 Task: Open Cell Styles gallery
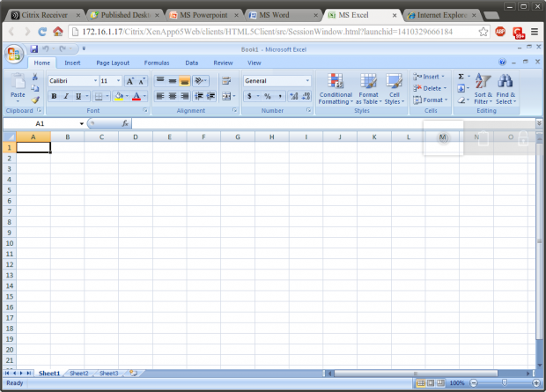pos(395,89)
